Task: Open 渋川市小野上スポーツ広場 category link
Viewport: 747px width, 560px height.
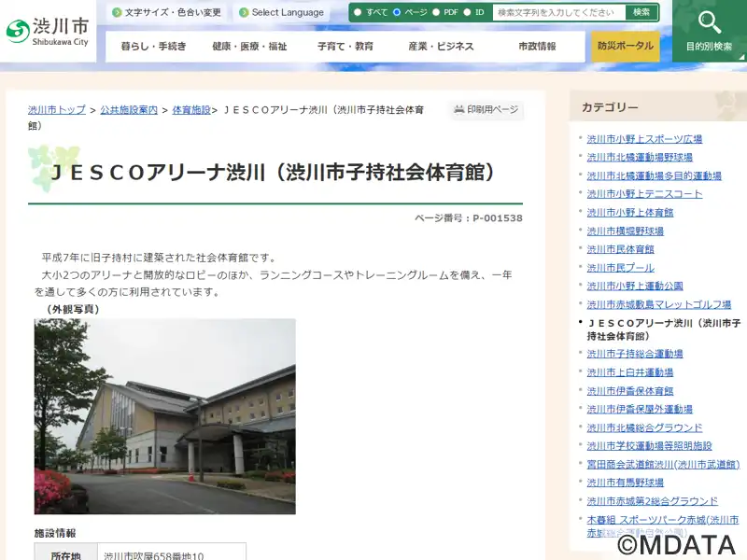Action: tap(644, 139)
